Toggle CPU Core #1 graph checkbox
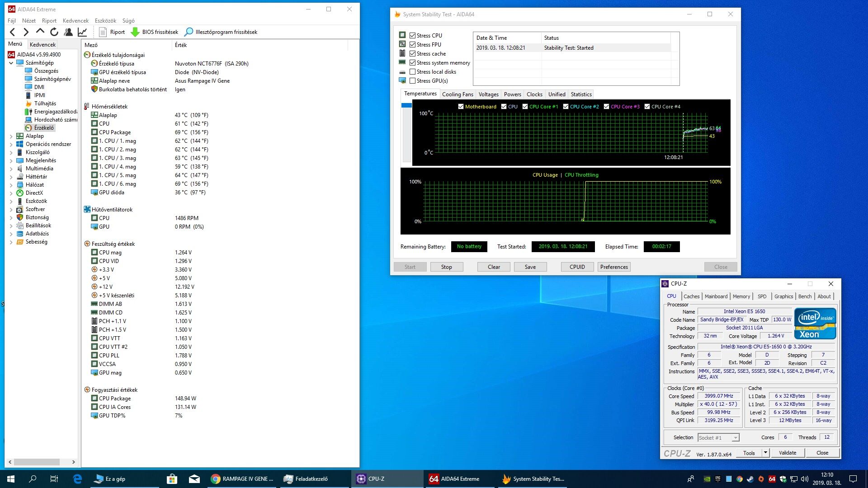 tap(525, 107)
